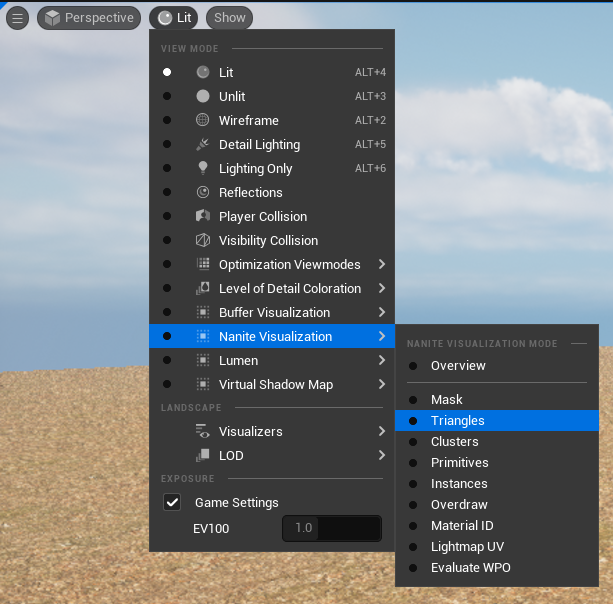Expand Virtual Shadow Map submenu arrow
Image resolution: width=613 pixels, height=604 pixels.
point(382,384)
